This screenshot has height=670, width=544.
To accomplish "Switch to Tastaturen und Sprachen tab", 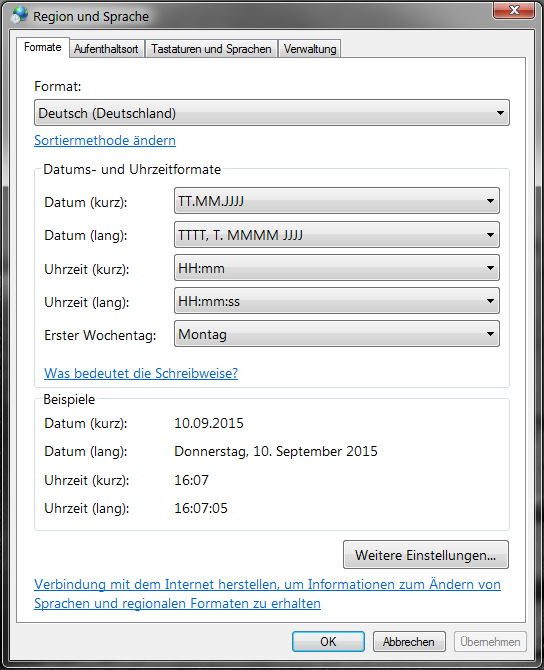I will [211, 49].
